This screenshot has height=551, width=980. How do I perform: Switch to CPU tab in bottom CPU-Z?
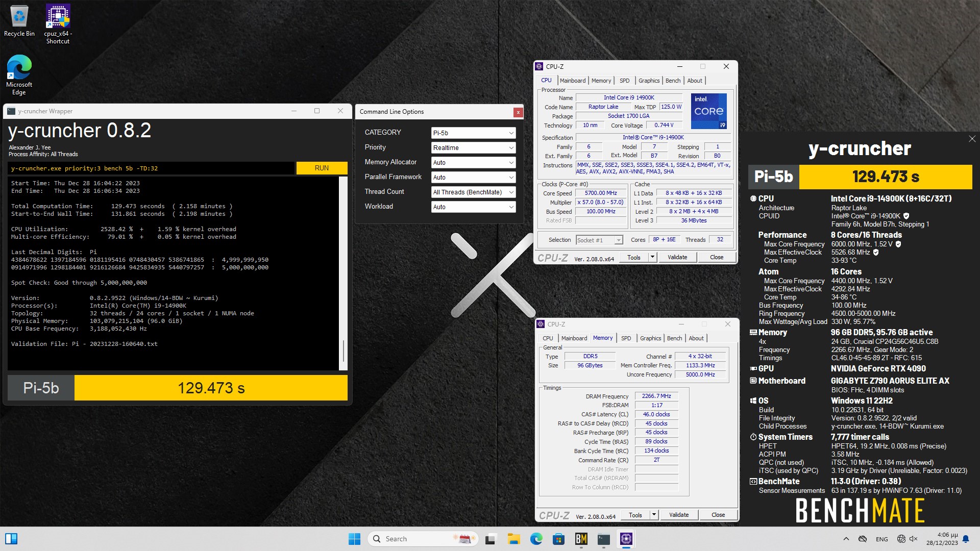[548, 338]
